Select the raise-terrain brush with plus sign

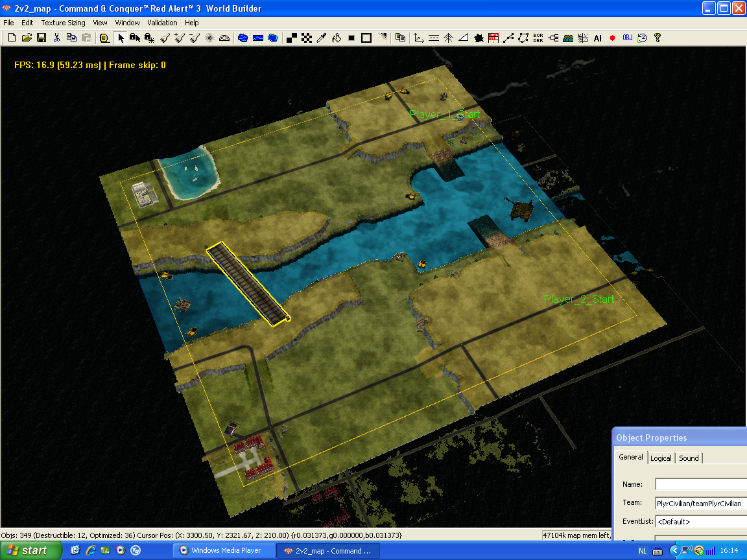pos(180,38)
